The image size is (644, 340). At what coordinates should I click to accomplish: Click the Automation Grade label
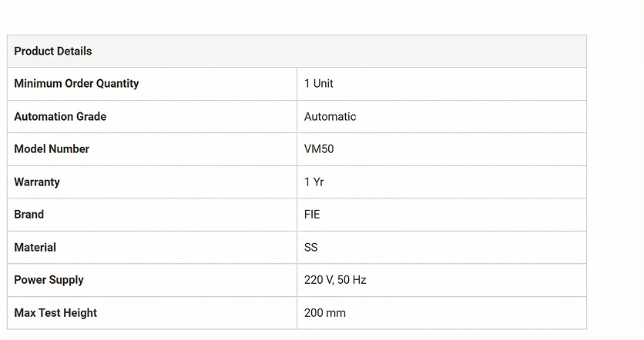click(x=60, y=116)
